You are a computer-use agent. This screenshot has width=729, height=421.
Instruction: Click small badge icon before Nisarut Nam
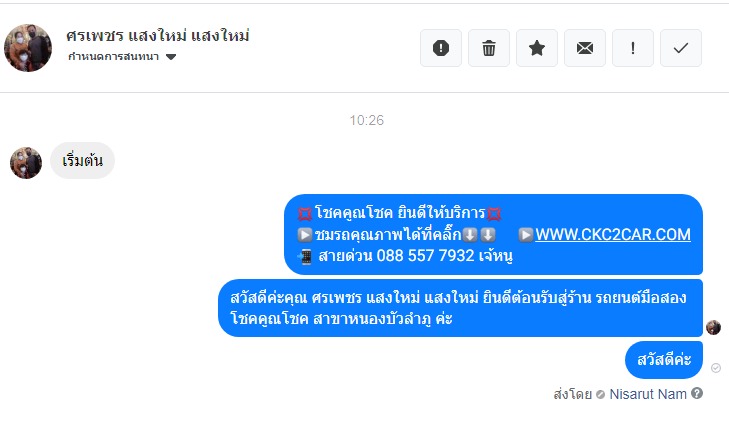(x=600, y=395)
